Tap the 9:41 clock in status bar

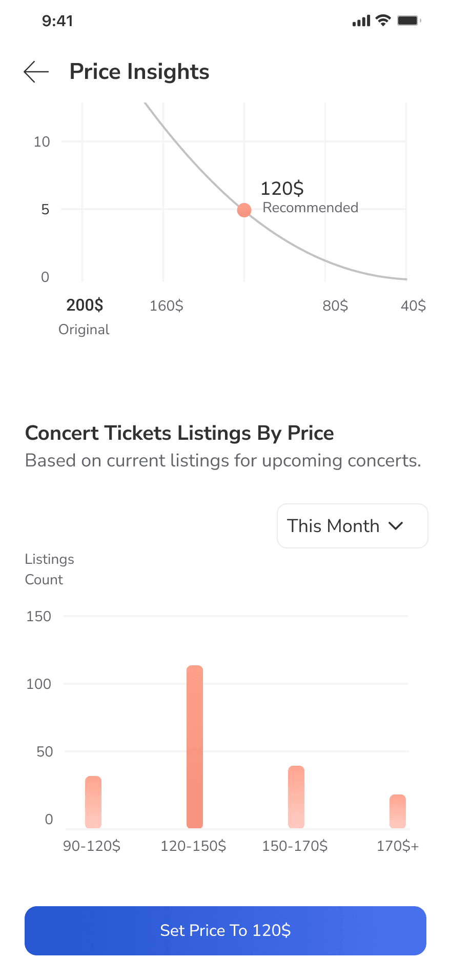[x=57, y=21]
